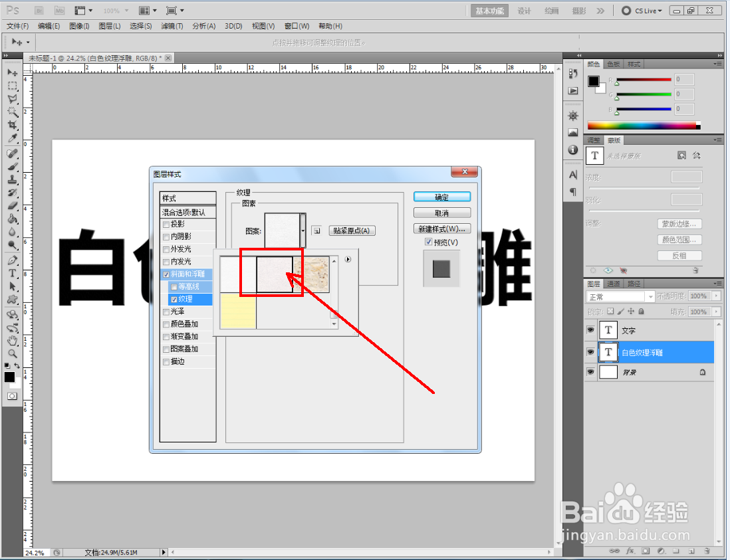Select the Pen tool
The height and width of the screenshot is (560, 730).
(x=12, y=260)
